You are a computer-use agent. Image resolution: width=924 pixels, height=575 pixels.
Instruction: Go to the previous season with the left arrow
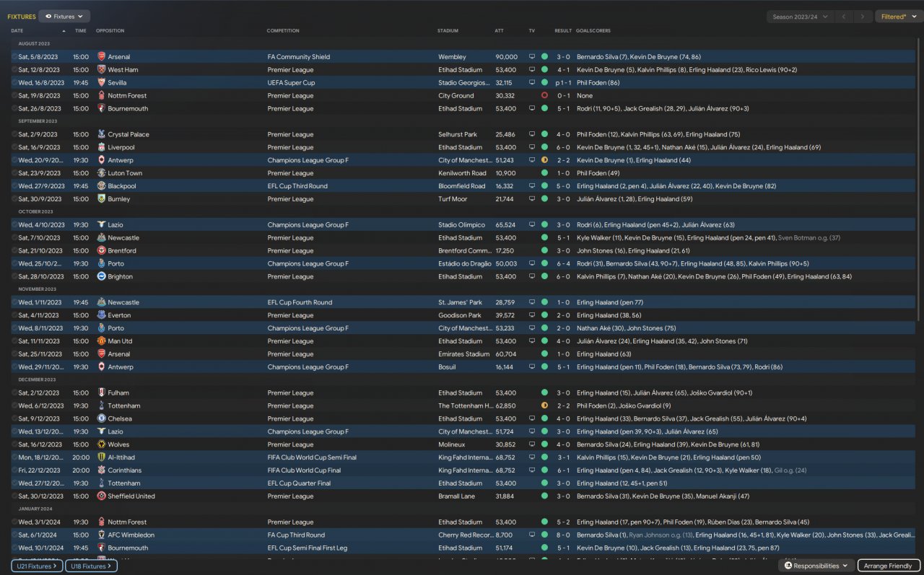[x=843, y=17]
